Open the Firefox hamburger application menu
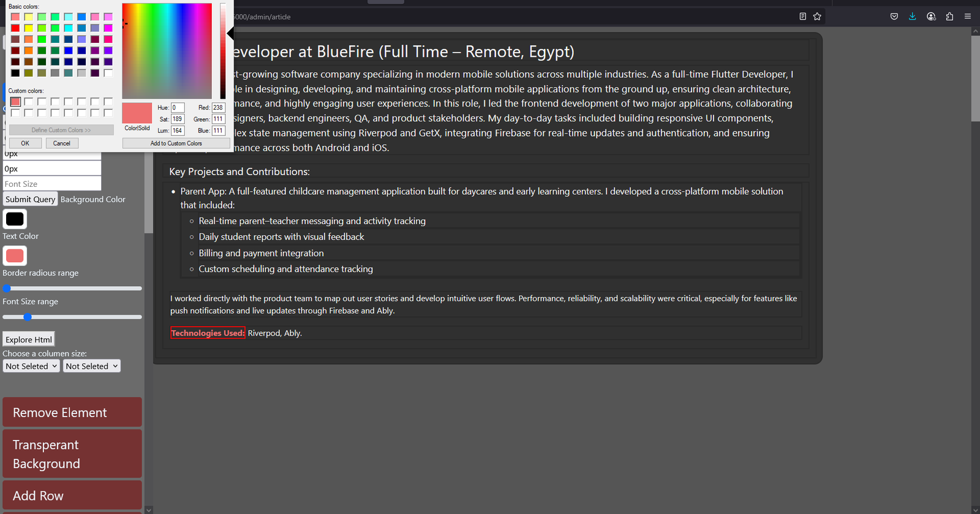 [968, 17]
